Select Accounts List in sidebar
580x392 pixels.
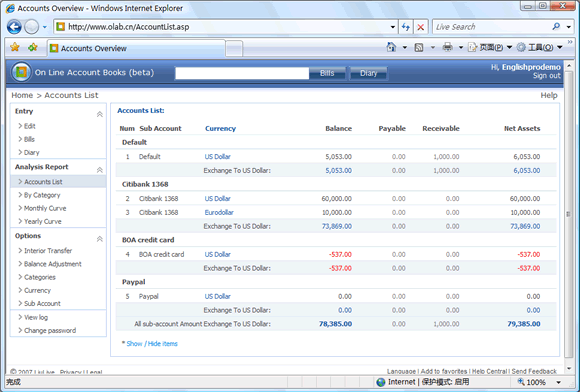click(43, 182)
